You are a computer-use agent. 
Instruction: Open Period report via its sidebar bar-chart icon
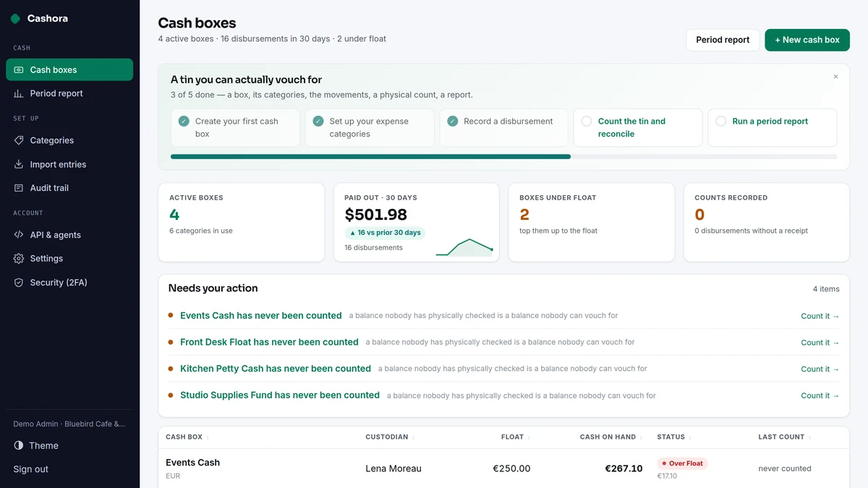coord(19,93)
